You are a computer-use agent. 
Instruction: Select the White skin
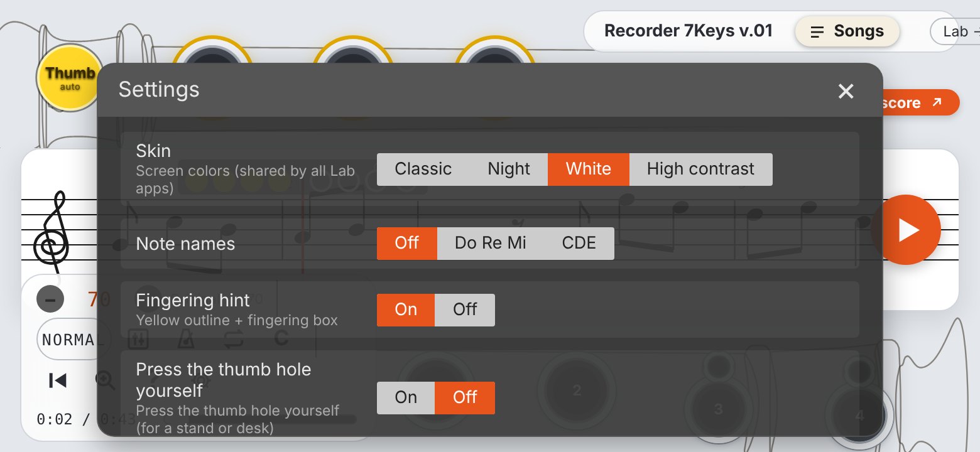(x=589, y=169)
